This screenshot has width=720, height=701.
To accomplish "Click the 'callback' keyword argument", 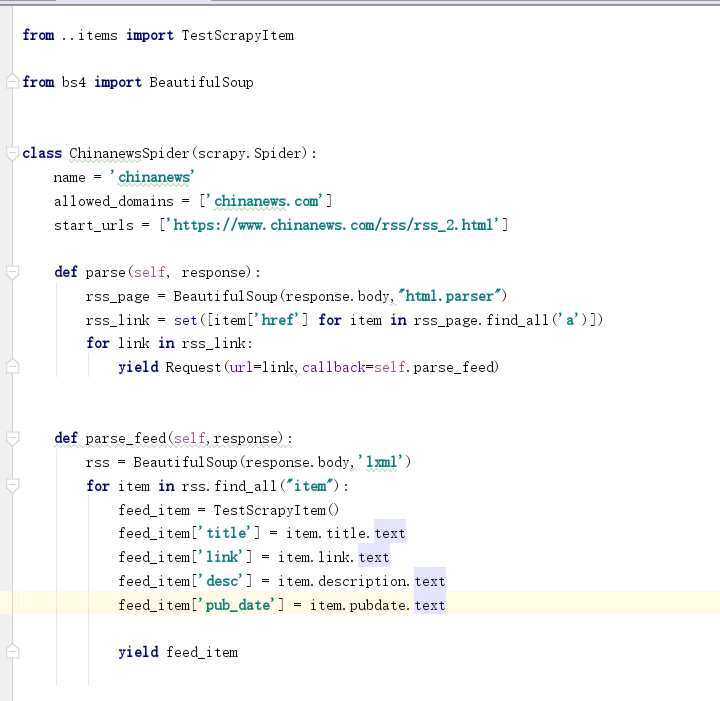I will click(x=334, y=367).
